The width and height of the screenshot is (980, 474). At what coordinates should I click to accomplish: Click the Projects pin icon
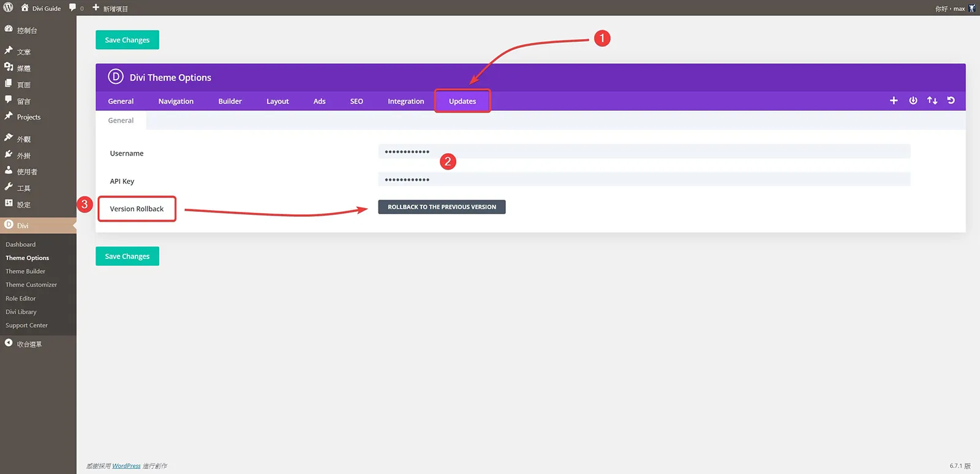(x=9, y=116)
